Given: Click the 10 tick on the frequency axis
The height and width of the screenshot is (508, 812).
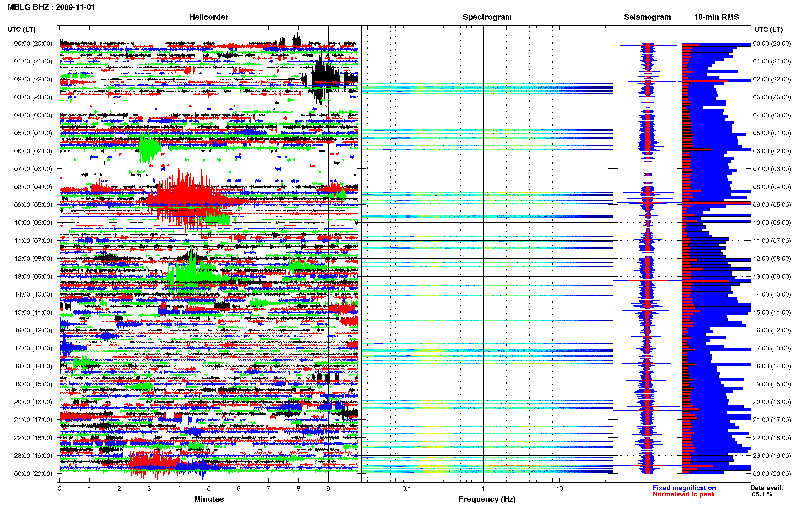Looking at the screenshot, I should point(559,489).
